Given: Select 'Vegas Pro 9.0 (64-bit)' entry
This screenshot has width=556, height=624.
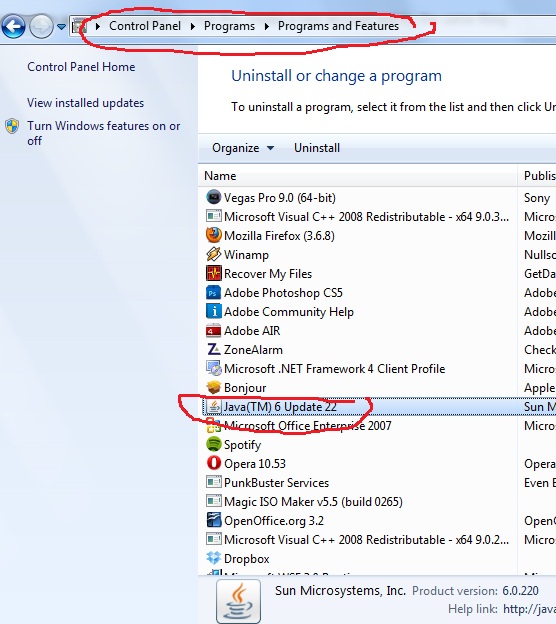Looking at the screenshot, I should (x=280, y=198).
